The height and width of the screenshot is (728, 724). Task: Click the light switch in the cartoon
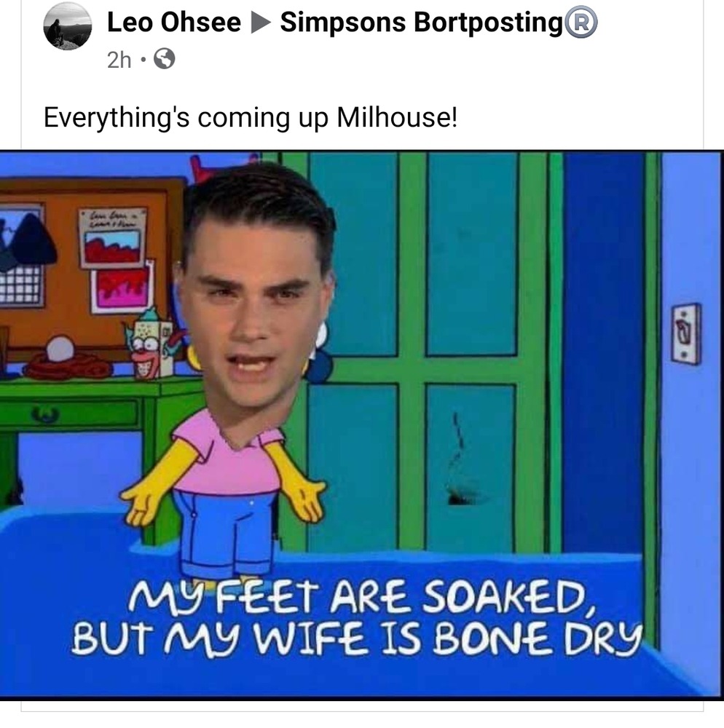pos(686,333)
